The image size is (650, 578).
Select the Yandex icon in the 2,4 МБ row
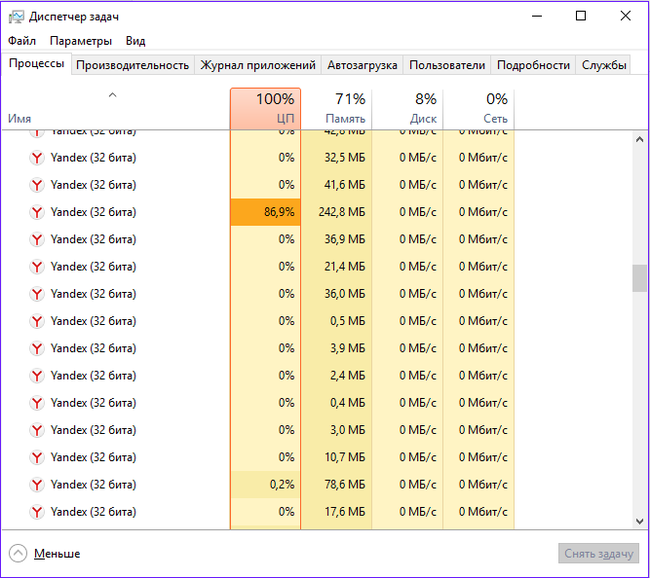coord(37,376)
